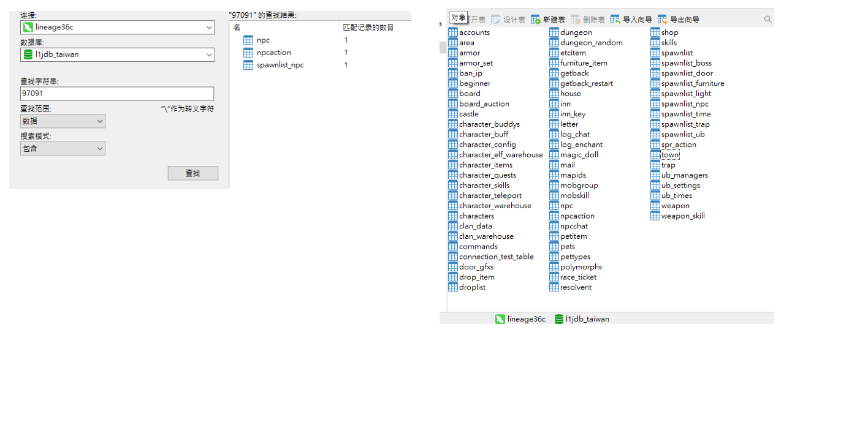The image size is (868, 436).
Task: Click the spawnlist table icon
Action: (x=655, y=53)
